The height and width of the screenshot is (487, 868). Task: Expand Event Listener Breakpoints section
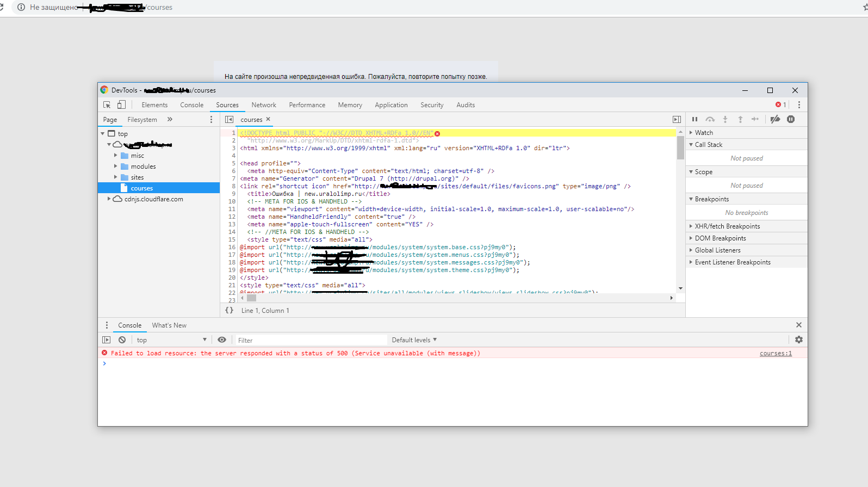pos(746,262)
